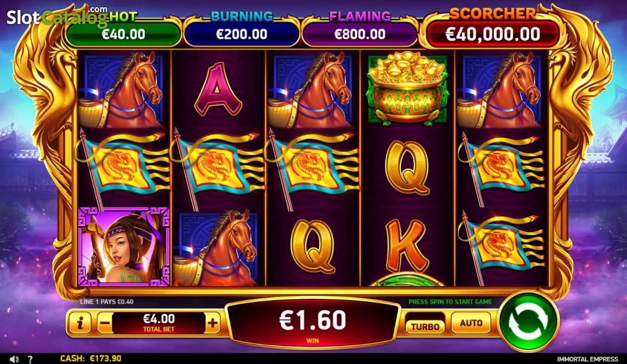Screen dimensions: 627x364
Task: Click the Empress portrait symbol
Action: [x=123, y=246]
